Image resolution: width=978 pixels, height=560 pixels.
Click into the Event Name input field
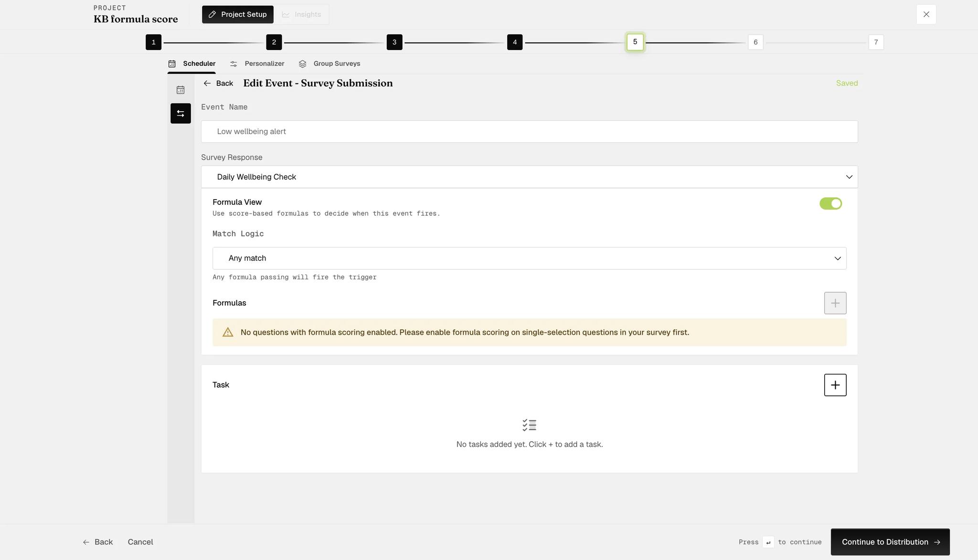[x=529, y=131]
